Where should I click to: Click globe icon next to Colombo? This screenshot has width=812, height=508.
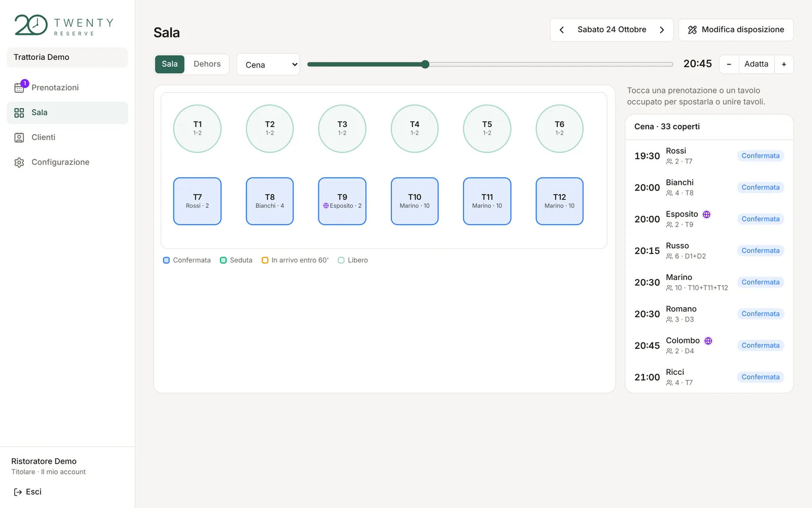click(x=708, y=341)
